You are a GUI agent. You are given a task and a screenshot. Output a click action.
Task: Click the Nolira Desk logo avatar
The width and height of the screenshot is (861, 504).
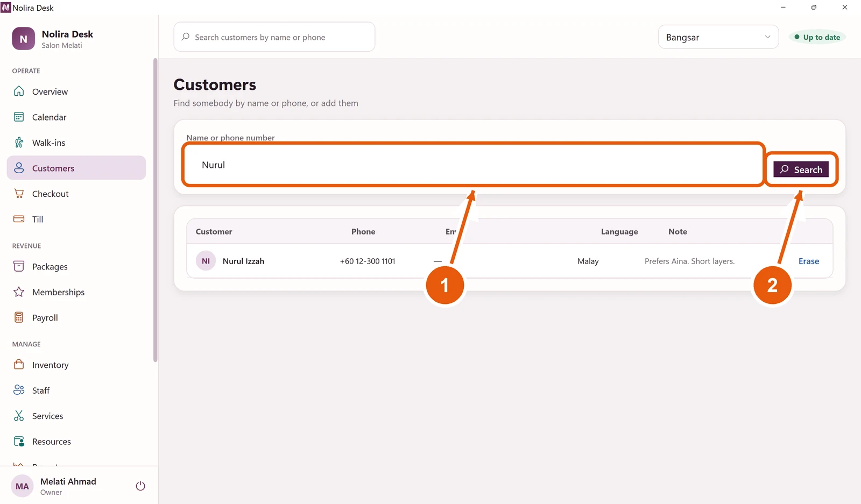(x=23, y=39)
